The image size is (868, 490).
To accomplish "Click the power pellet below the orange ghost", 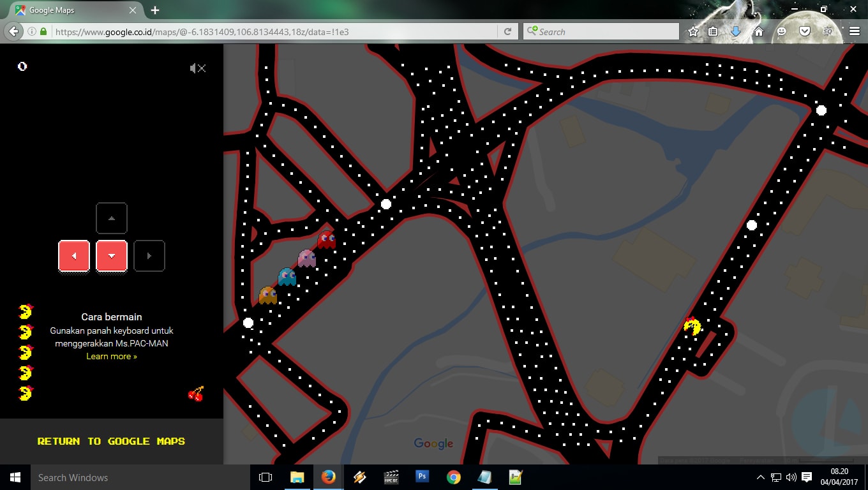I will 248,323.
